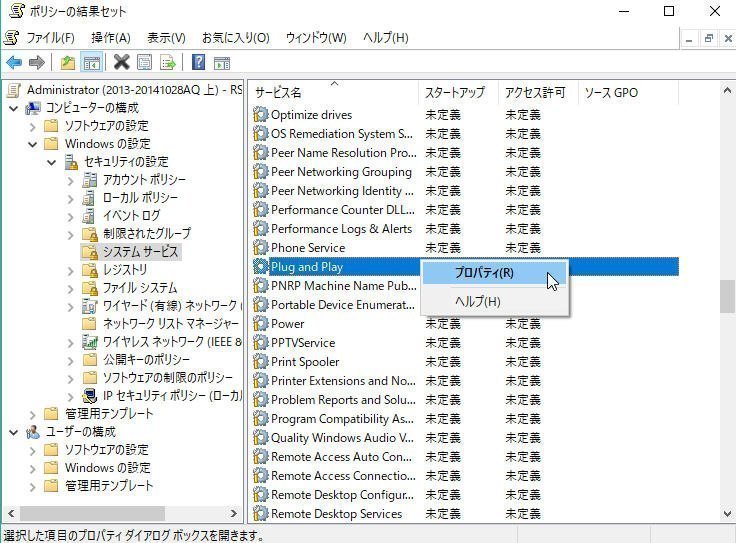
Task: Click the レジストリ folder icon
Action: [90, 270]
